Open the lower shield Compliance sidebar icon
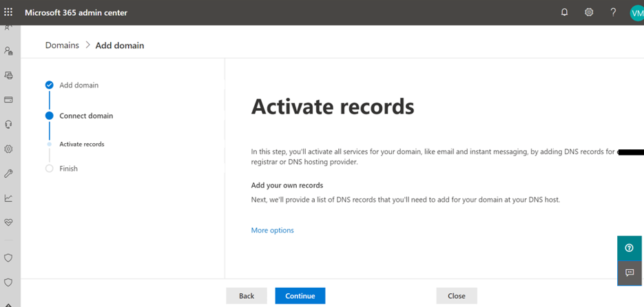This screenshot has width=644, height=307. [8, 282]
